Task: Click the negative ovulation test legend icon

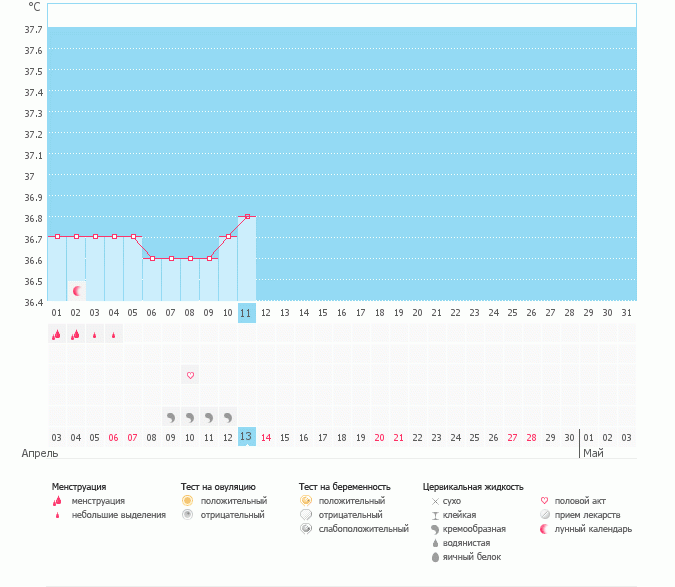Action: pyautogui.click(x=187, y=514)
